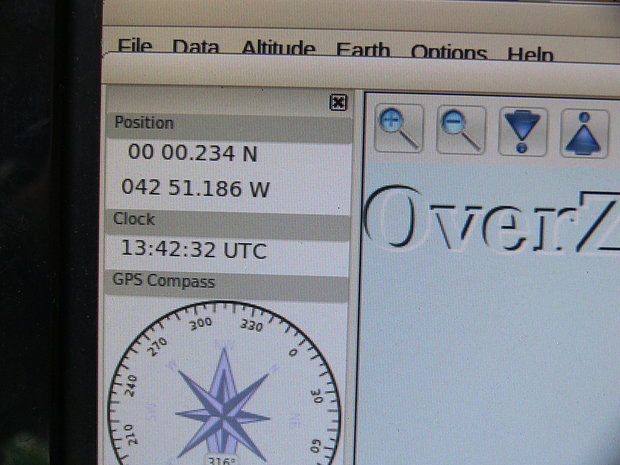This screenshot has width=620, height=465.
Task: Select the longitude value 042 51.186 W
Action: coord(195,188)
